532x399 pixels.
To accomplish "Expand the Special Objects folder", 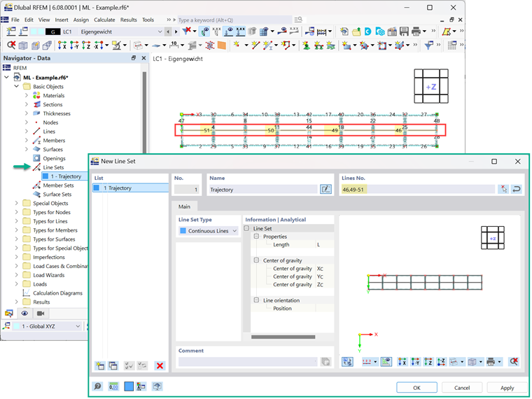I will coord(16,203).
